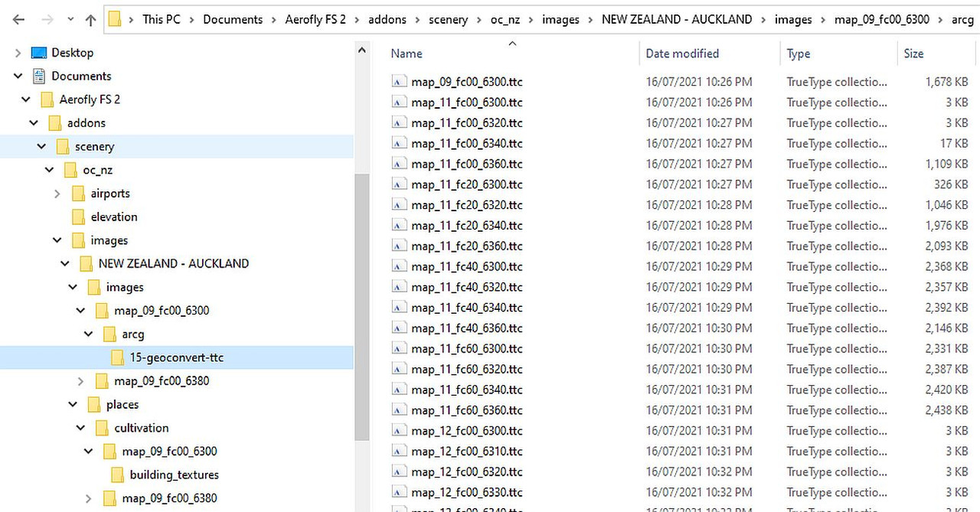The height and width of the screenshot is (512, 980).
Task: Navigate to oc_nz breadcrumb
Action: (505, 20)
